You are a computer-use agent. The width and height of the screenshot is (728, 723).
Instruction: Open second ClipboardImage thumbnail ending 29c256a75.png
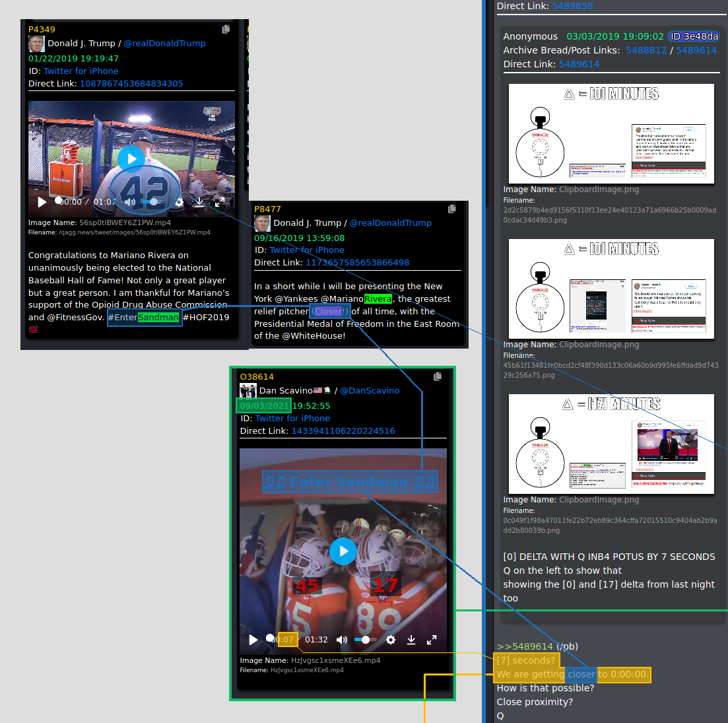click(x=611, y=289)
